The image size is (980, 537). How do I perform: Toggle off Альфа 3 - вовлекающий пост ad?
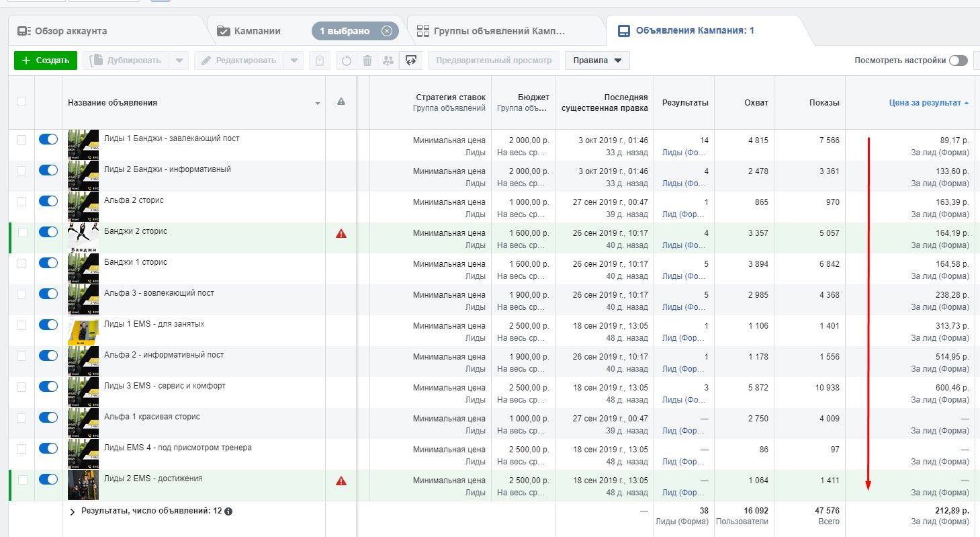pos(48,294)
